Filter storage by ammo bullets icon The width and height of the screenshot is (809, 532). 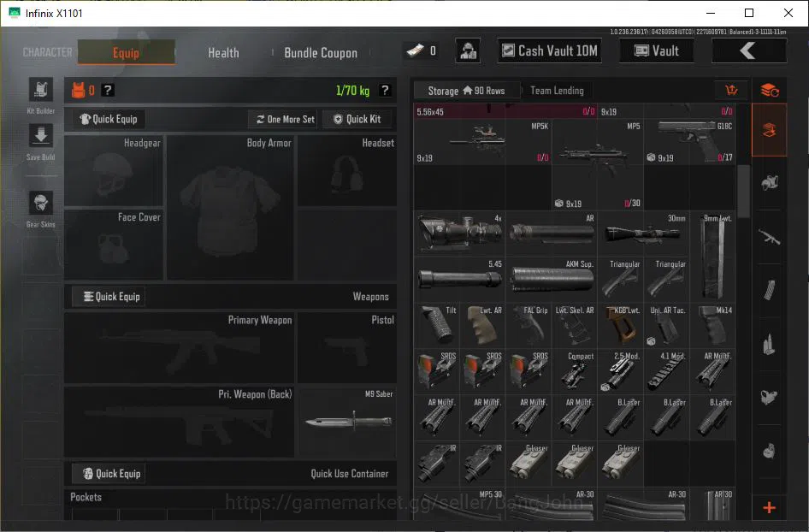pos(770,344)
